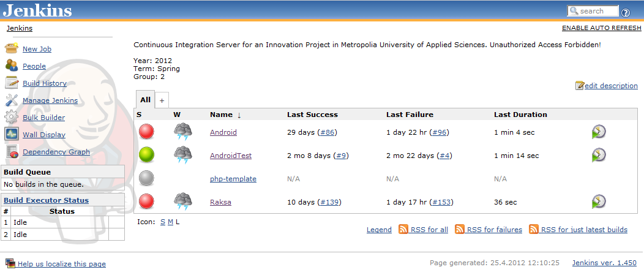The width and height of the screenshot is (644, 275).
Task: Click the storm weather icon for Android
Action: tap(183, 132)
